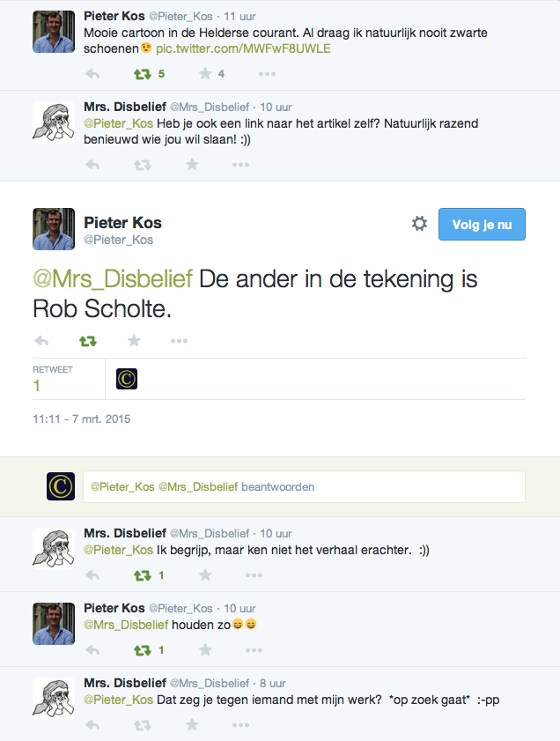Image resolution: width=560 pixels, height=741 pixels.
Task: Open more options on the main tweet
Action: [180, 340]
